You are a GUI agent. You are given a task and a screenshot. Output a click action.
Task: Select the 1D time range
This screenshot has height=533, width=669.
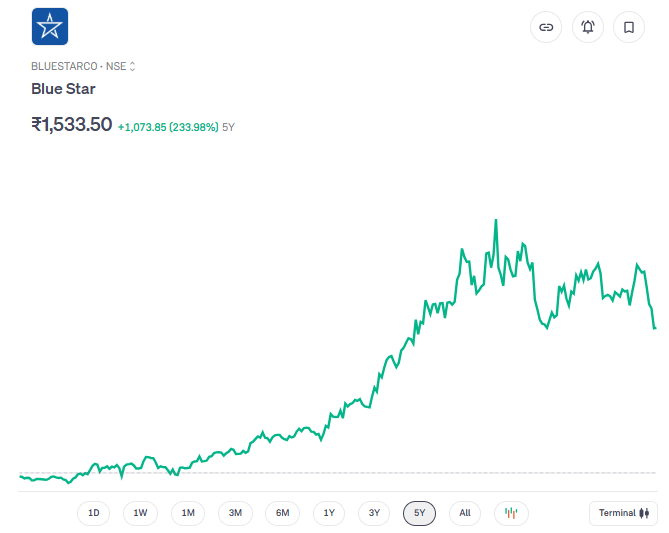coord(94,513)
